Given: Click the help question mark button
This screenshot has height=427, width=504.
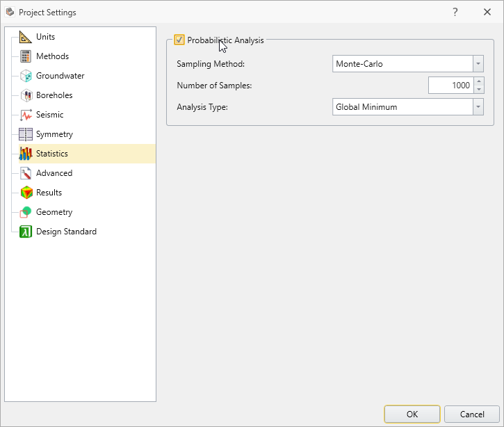Looking at the screenshot, I should (455, 13).
